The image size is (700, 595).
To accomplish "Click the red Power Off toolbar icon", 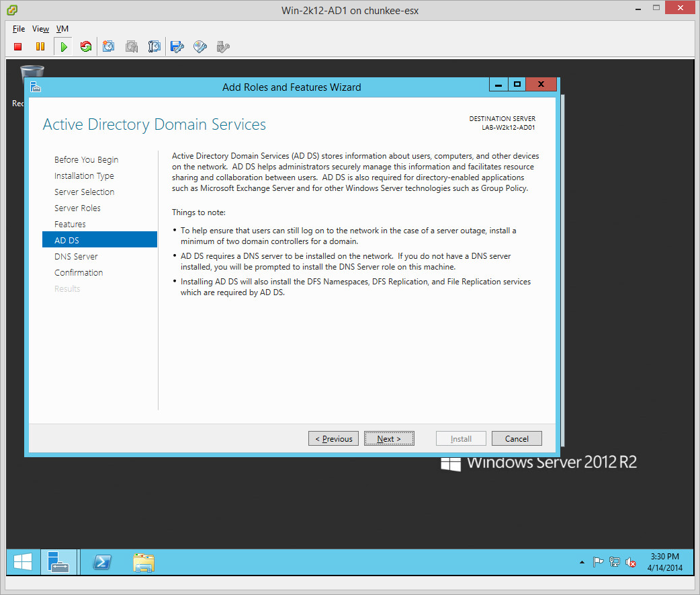I will point(18,46).
